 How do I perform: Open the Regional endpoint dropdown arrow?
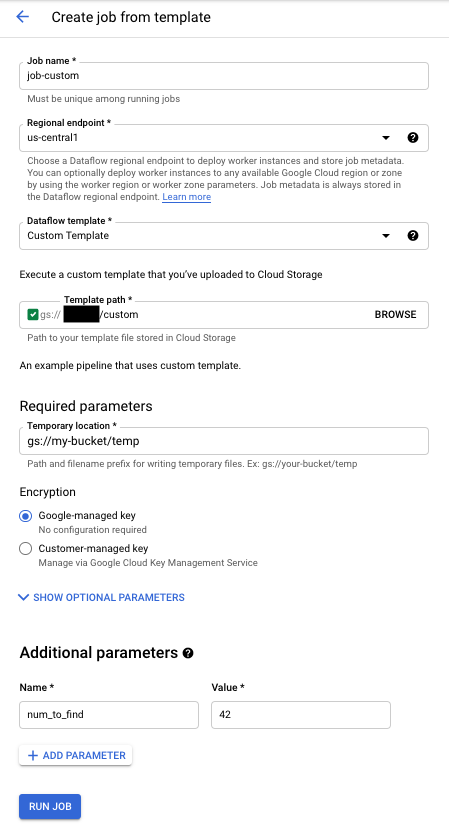pos(386,138)
